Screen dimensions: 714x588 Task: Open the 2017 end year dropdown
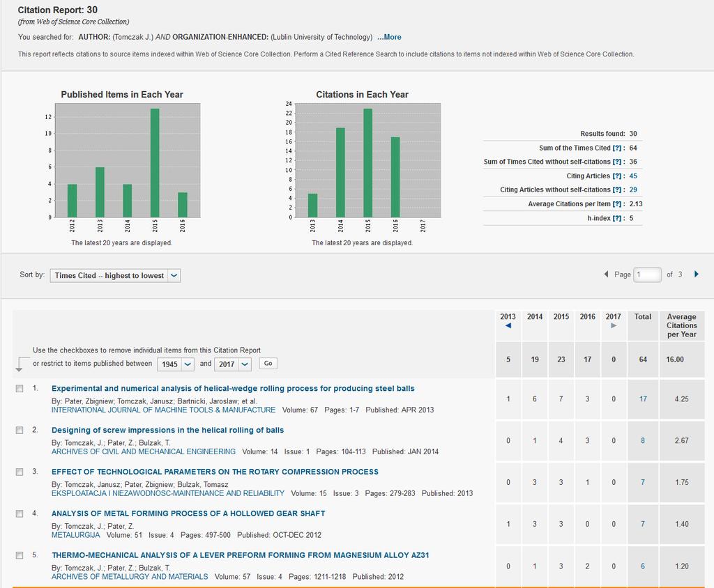pos(233,364)
